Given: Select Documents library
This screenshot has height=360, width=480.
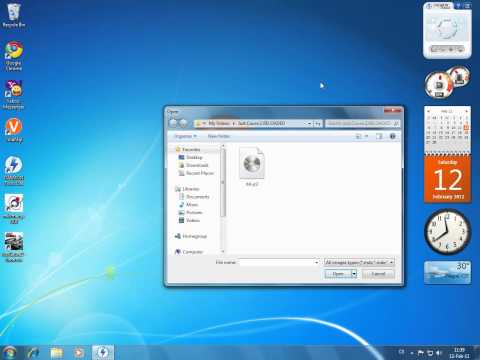Looking at the screenshot, I should (197, 197).
